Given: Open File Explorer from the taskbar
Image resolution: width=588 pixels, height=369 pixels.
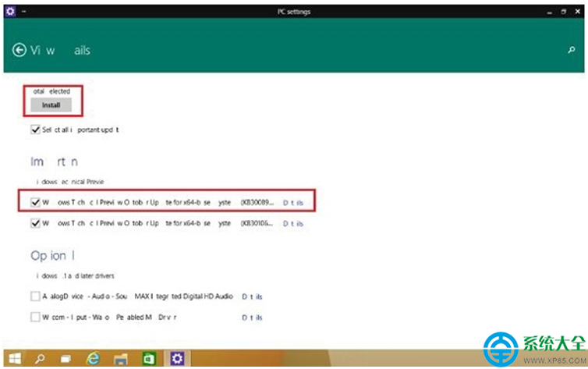Looking at the screenshot, I should click(x=122, y=359).
